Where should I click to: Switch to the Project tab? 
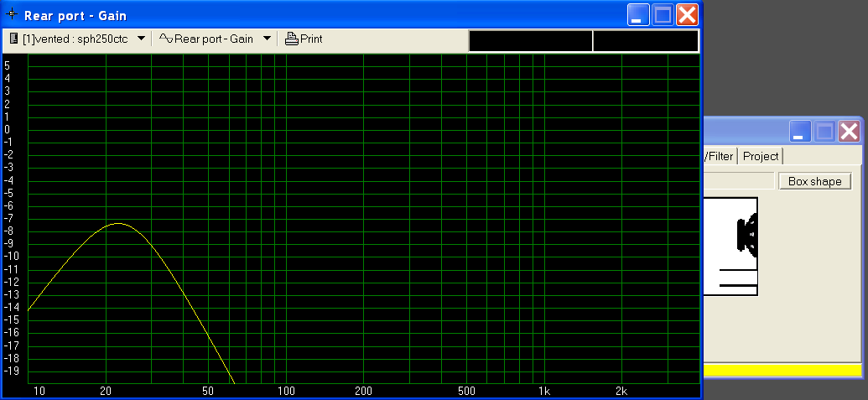coord(761,157)
